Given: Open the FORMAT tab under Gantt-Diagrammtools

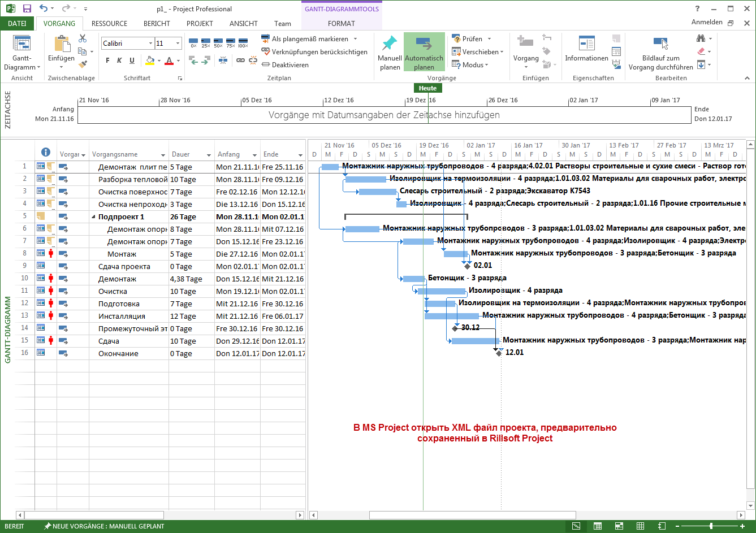Looking at the screenshot, I should (x=342, y=24).
